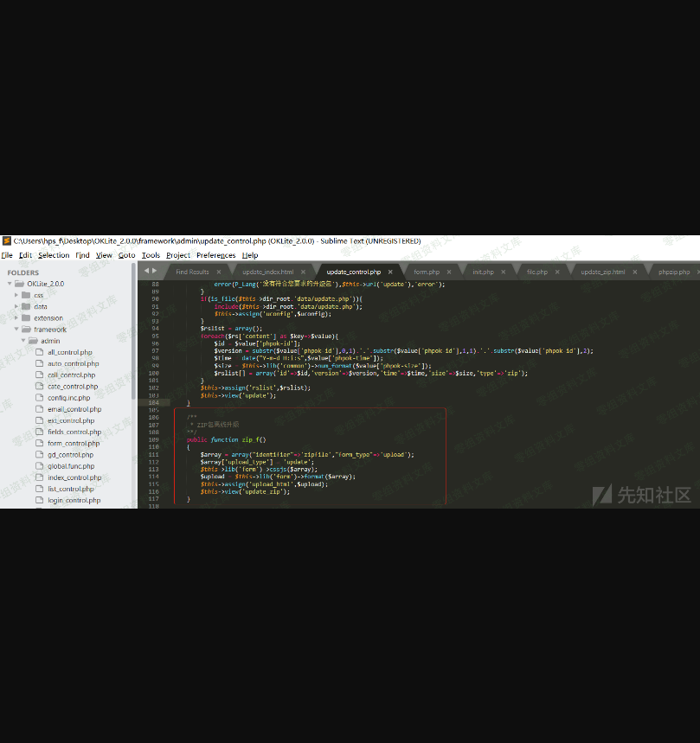
Task: Switch to the init.php tab
Action: pos(483,272)
